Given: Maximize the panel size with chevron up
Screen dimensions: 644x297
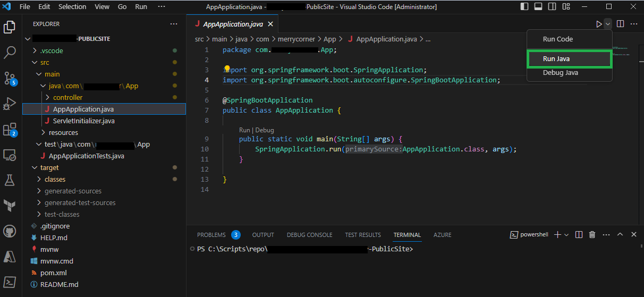Looking at the screenshot, I should [620, 234].
